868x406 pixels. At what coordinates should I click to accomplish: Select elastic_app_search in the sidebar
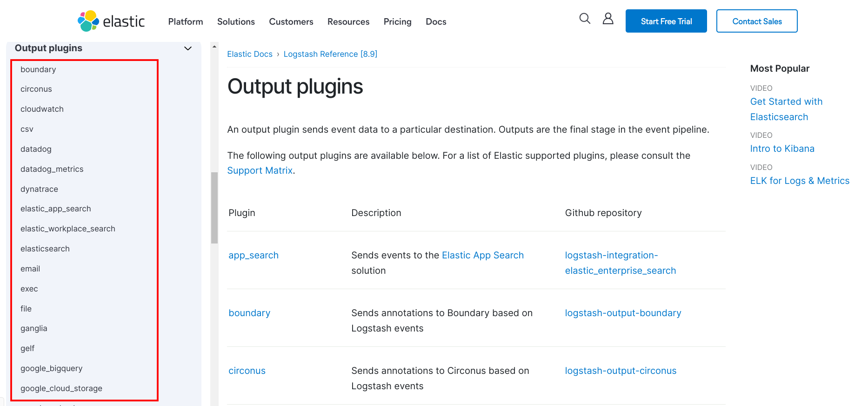click(x=56, y=209)
